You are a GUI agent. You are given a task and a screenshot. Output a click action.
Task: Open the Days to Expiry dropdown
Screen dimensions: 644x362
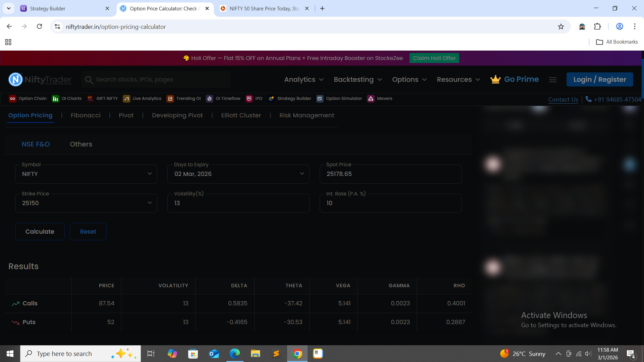(x=302, y=174)
